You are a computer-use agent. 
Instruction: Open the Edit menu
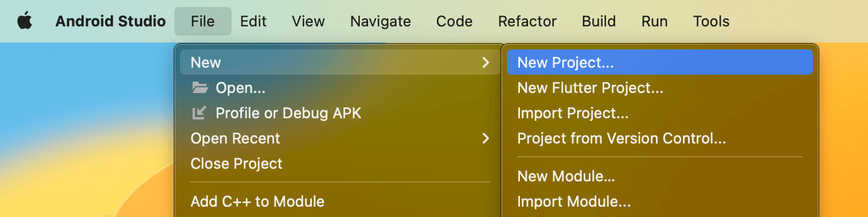click(x=253, y=21)
